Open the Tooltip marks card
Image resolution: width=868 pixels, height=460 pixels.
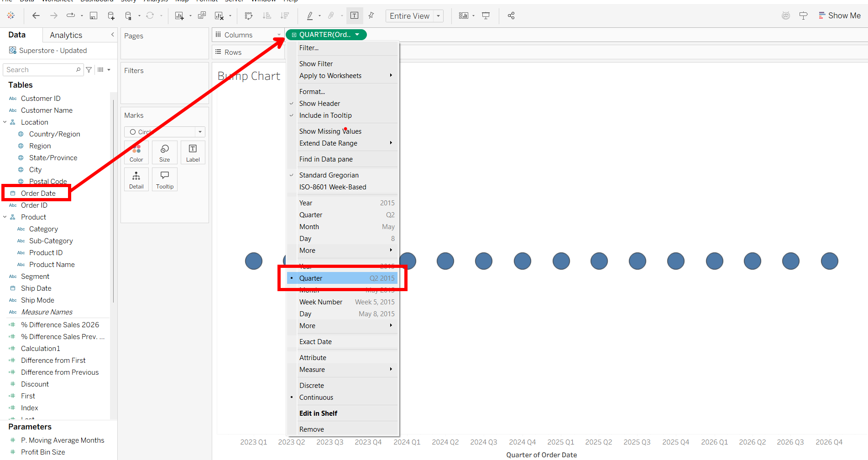[165, 179]
